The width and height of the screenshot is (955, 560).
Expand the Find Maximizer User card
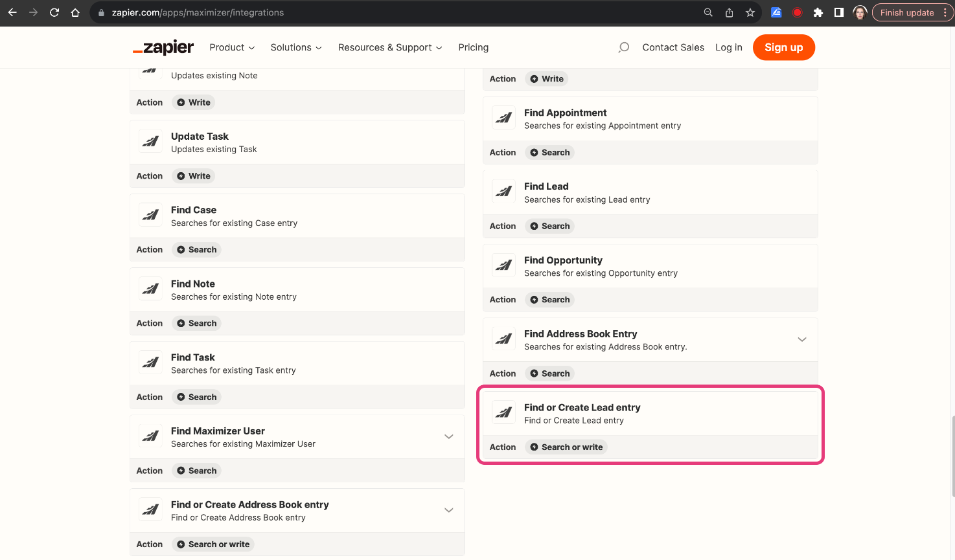pyautogui.click(x=448, y=436)
